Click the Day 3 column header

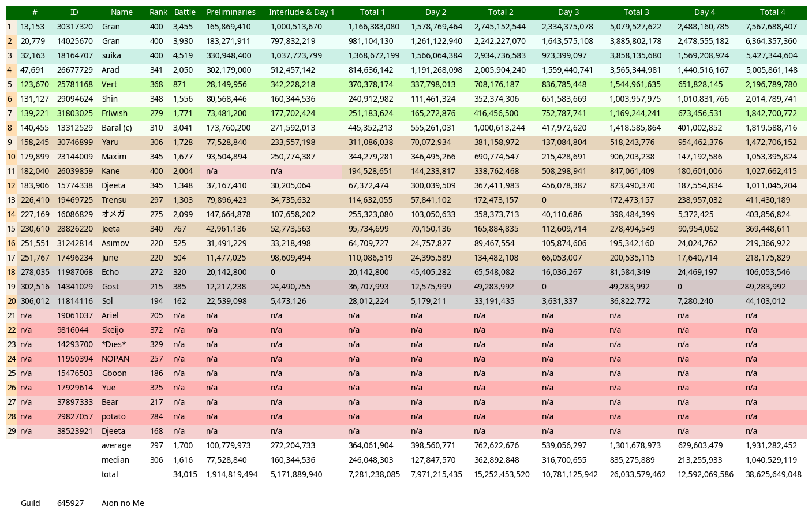coord(568,12)
